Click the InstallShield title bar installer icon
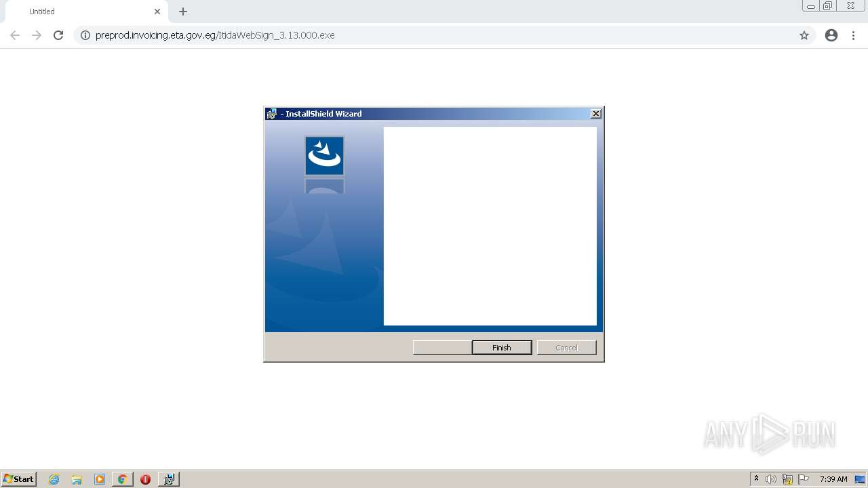This screenshot has height=488, width=868. point(272,114)
